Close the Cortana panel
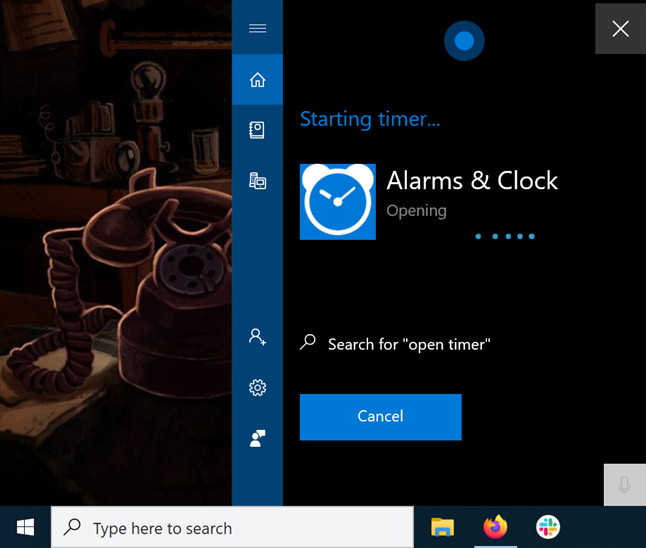 (x=620, y=29)
